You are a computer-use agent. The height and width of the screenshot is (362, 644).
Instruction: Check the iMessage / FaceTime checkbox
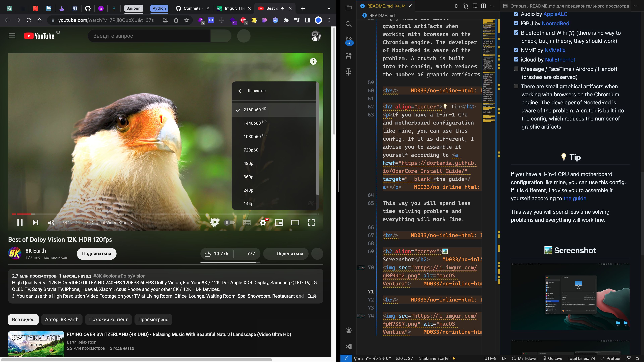pyautogui.click(x=516, y=69)
